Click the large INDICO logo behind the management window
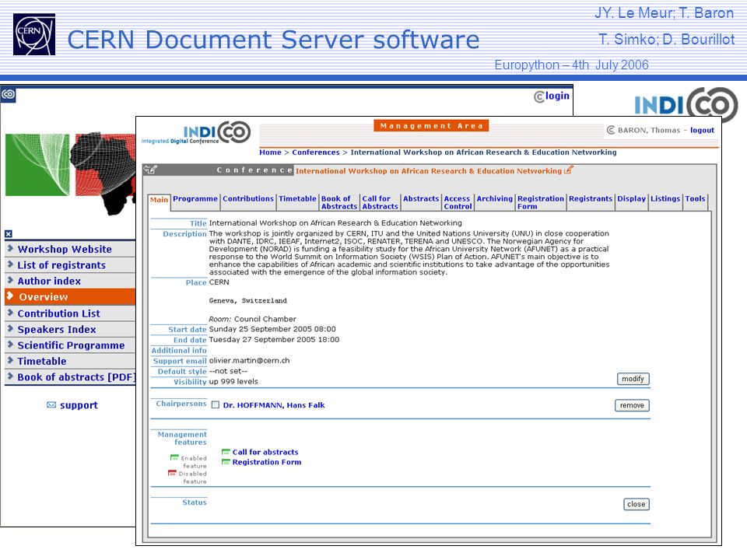The width and height of the screenshot is (747, 560). tap(686, 104)
